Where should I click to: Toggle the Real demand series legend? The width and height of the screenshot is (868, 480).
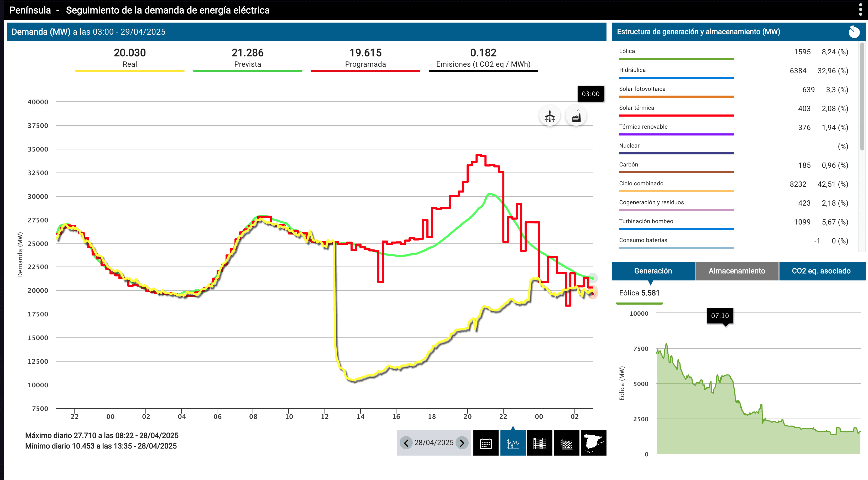tap(130, 59)
